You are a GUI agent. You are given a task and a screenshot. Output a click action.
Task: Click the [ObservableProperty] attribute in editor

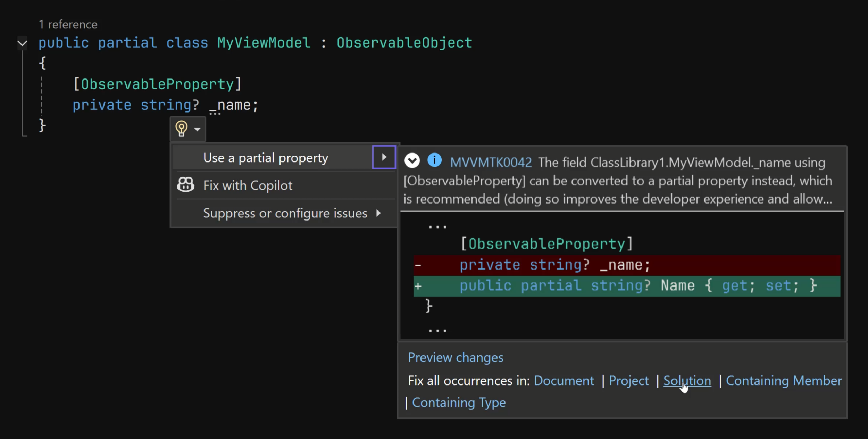[157, 84]
